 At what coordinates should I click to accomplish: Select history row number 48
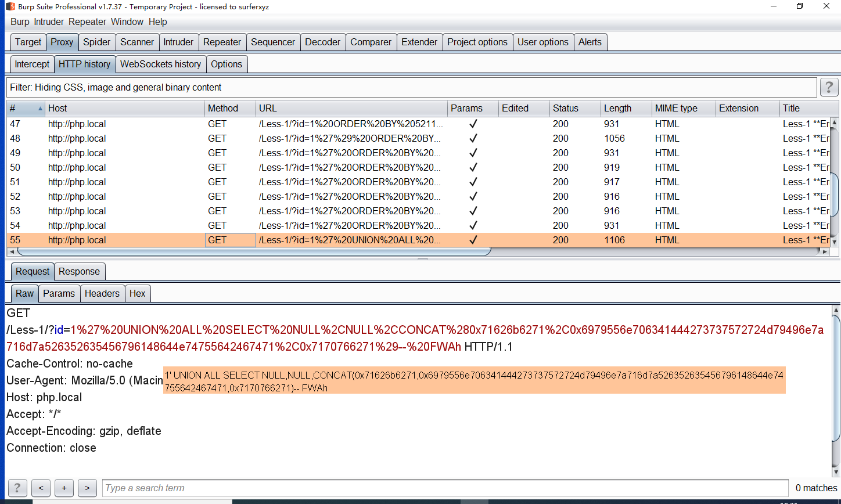pos(418,138)
